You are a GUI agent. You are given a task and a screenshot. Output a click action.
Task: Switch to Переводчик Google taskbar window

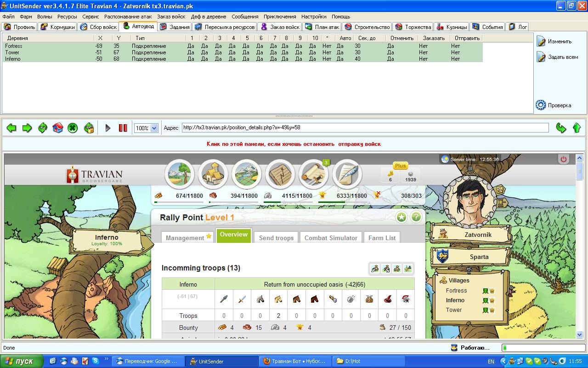click(x=148, y=361)
